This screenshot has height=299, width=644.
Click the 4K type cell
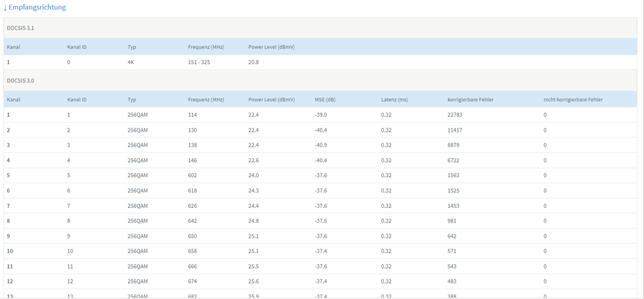131,63
